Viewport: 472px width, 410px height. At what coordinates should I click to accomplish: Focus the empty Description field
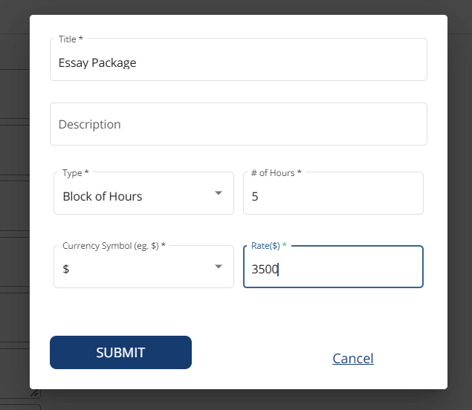(x=238, y=124)
